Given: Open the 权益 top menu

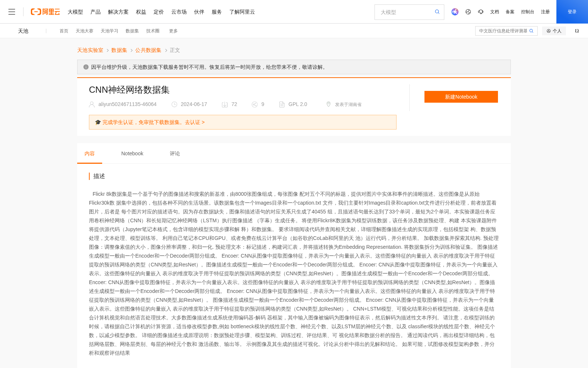Looking at the screenshot, I should point(141,12).
